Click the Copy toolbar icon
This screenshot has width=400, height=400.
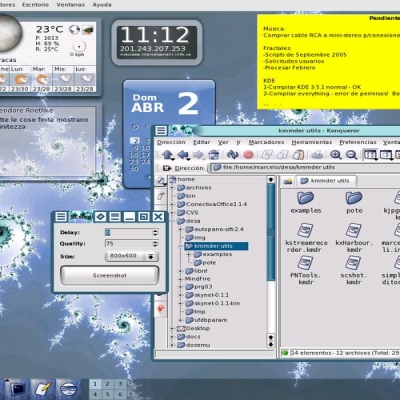(x=282, y=155)
